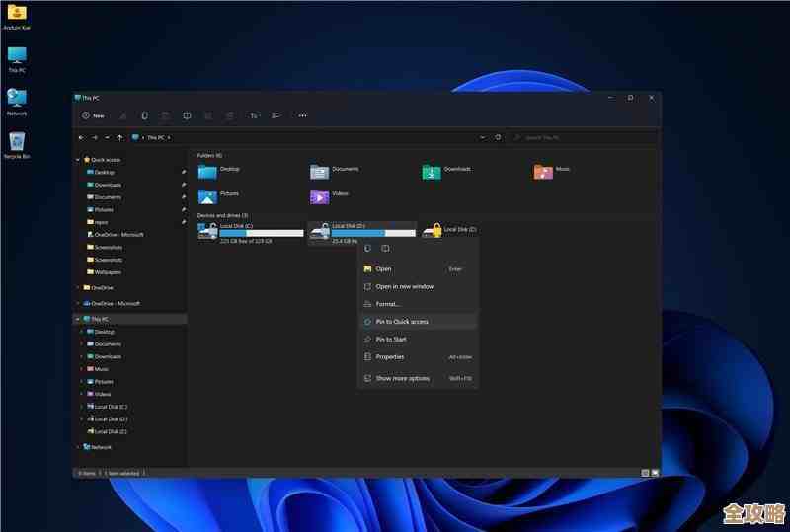The image size is (790, 532).
Task: Expand the Network node in the sidebar
Action: pyautogui.click(x=78, y=447)
